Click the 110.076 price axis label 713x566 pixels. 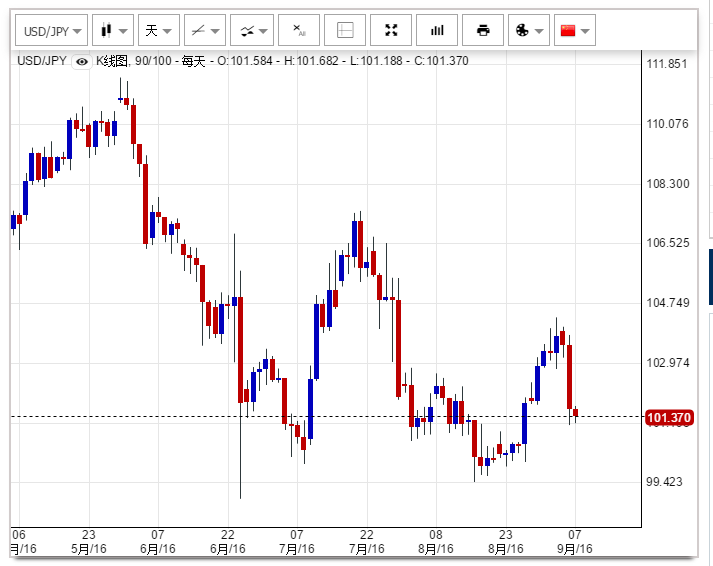(668, 124)
